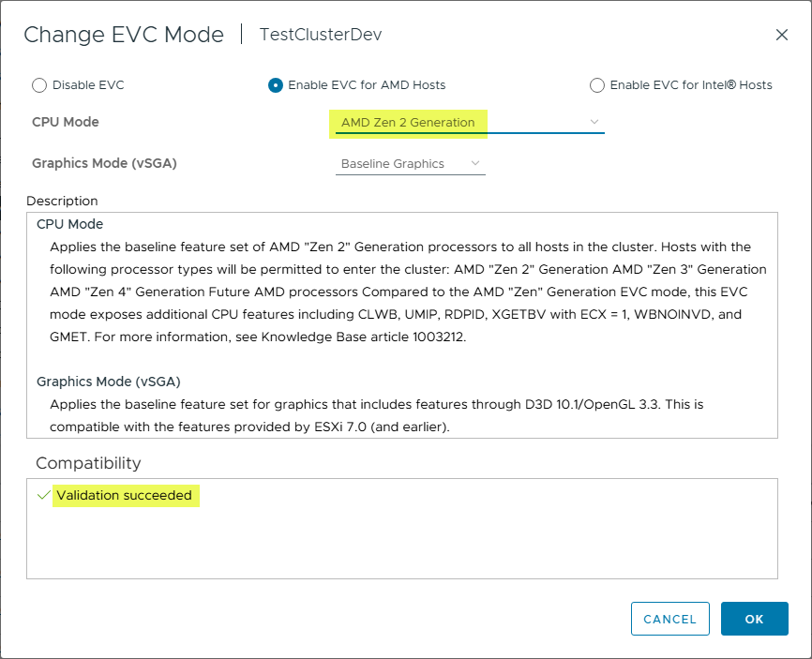Click the chevron arrow of CPU Mode dropdown

tap(594, 122)
